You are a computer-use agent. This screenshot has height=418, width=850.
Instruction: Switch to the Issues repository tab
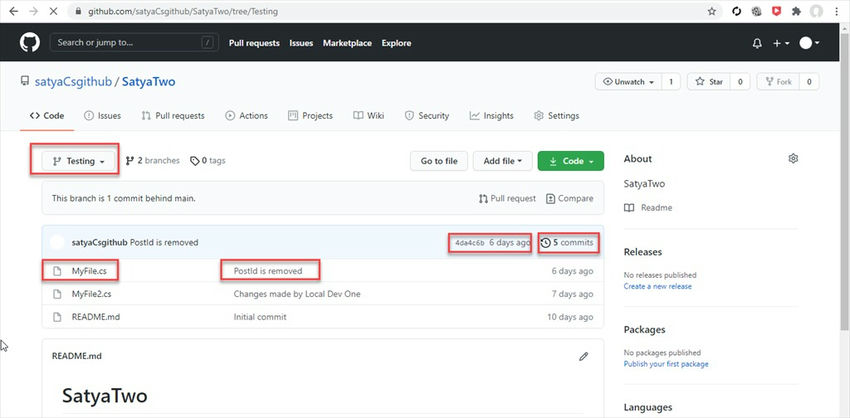click(x=102, y=115)
